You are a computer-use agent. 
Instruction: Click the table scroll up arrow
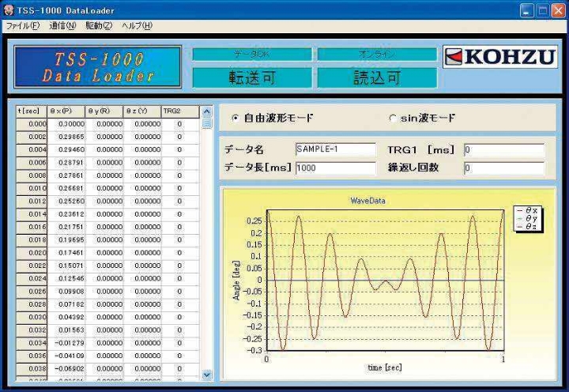coord(206,111)
